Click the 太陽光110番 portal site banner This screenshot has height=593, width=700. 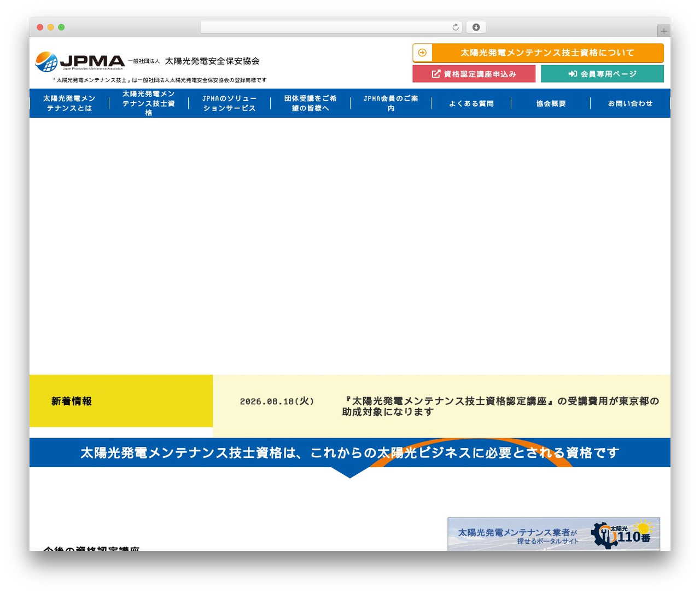[553, 534]
